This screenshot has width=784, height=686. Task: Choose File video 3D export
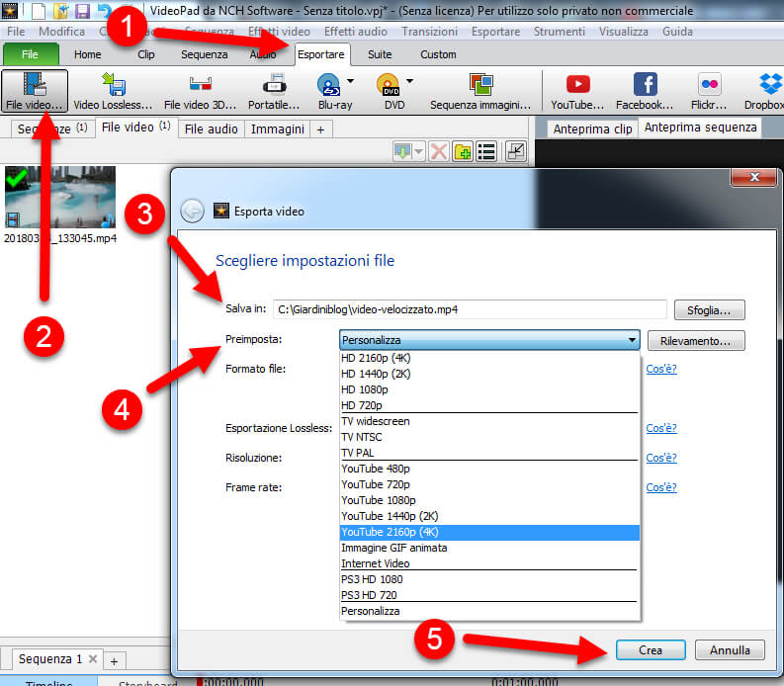tap(200, 91)
